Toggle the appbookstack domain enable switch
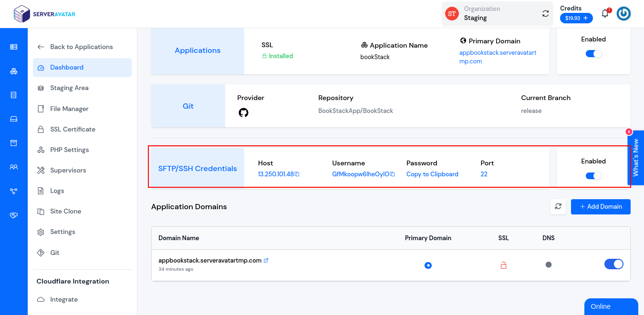644x315 pixels. click(614, 264)
